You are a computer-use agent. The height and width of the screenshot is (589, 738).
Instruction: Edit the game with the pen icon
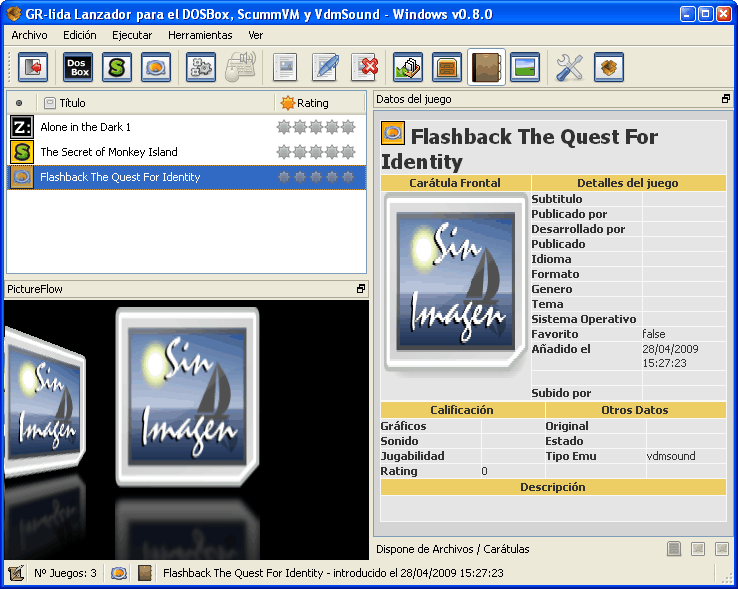pyautogui.click(x=325, y=67)
